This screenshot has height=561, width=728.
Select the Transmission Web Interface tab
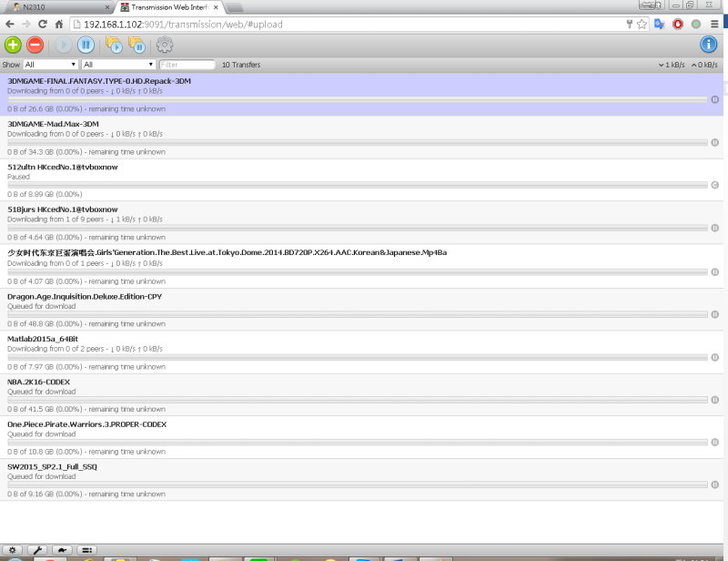point(169,7)
